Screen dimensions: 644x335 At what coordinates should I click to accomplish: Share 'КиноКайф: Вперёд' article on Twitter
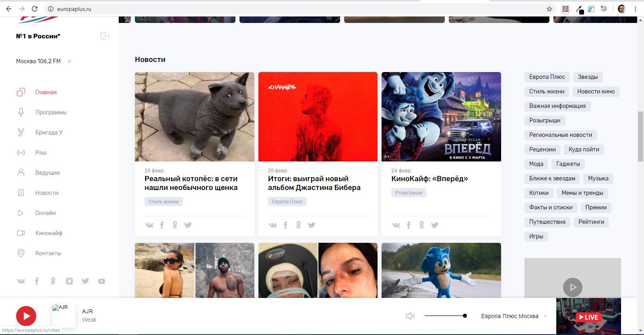[x=435, y=225]
